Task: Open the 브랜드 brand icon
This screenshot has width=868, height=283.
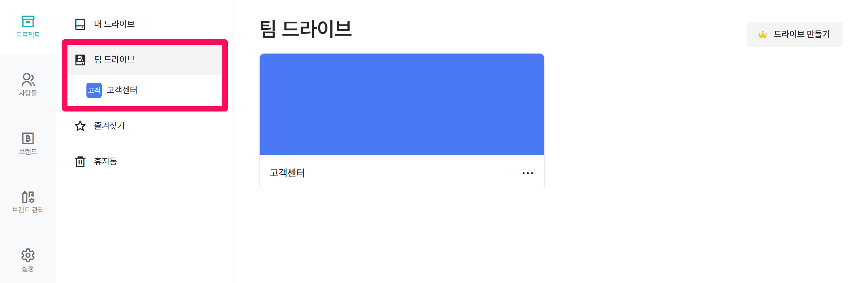Action: click(x=28, y=138)
